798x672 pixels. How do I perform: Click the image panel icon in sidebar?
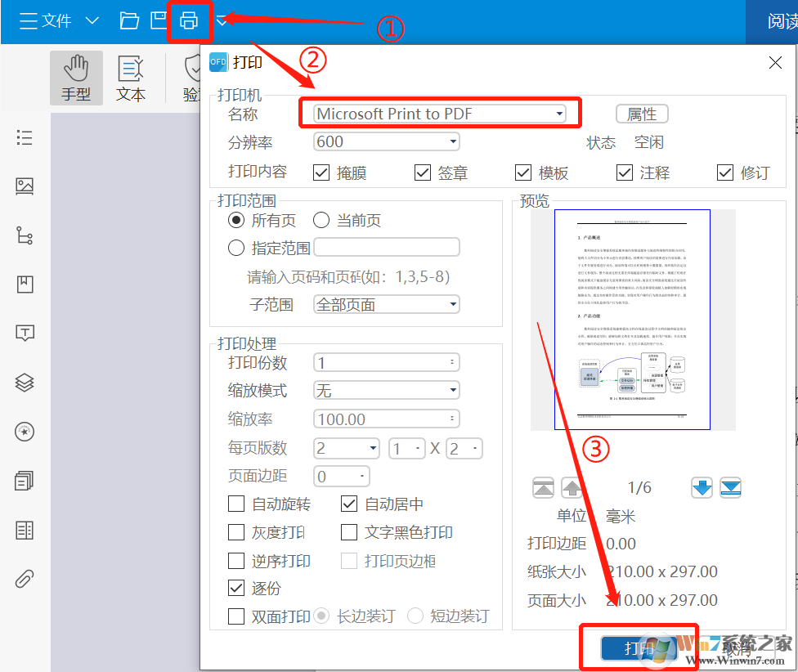pos(25,186)
